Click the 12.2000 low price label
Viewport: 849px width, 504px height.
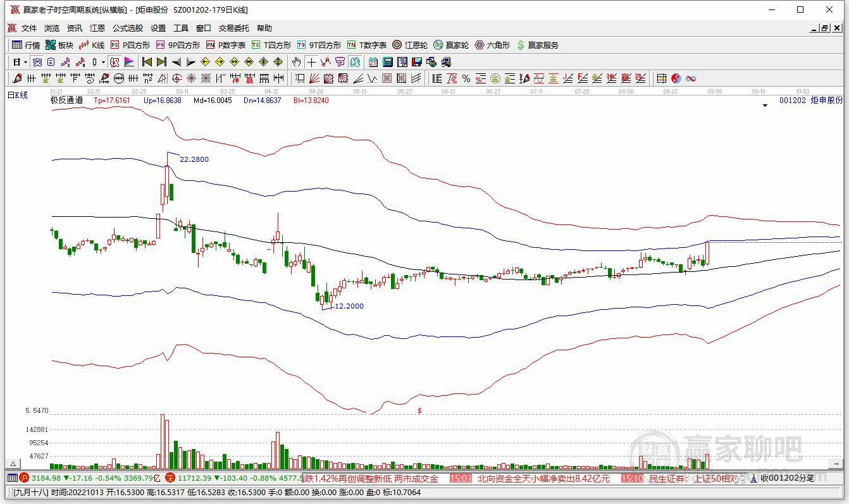(349, 306)
